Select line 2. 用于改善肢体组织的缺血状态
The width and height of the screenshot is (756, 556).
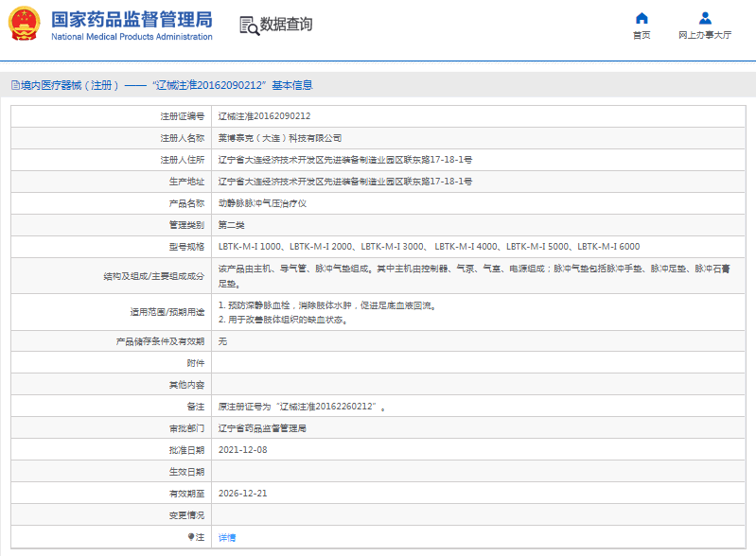[283, 320]
